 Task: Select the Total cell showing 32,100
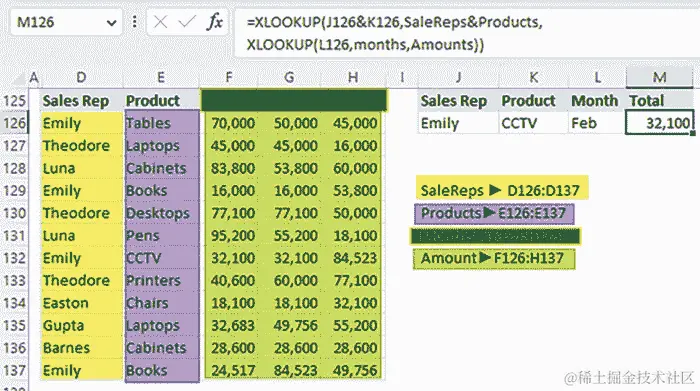(659, 122)
